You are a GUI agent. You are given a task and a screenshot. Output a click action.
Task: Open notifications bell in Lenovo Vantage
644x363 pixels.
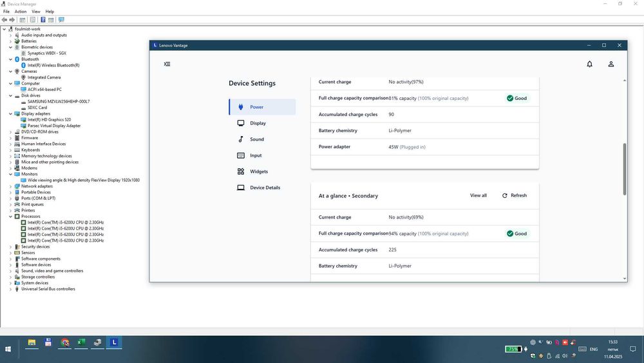(589, 64)
